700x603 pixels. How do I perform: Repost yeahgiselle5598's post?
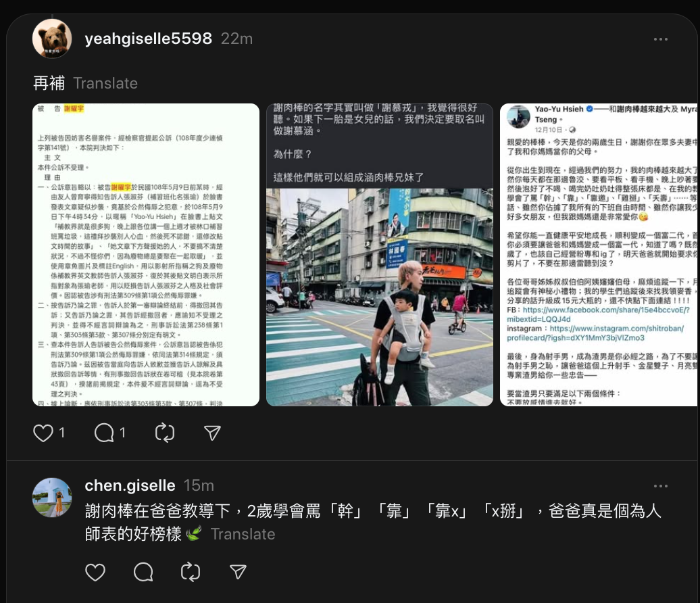[x=165, y=433]
